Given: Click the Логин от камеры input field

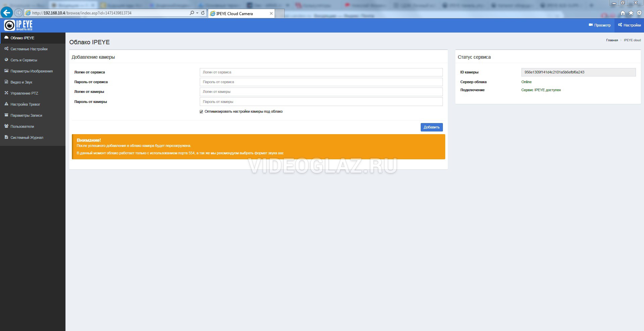Looking at the screenshot, I should tap(321, 92).
